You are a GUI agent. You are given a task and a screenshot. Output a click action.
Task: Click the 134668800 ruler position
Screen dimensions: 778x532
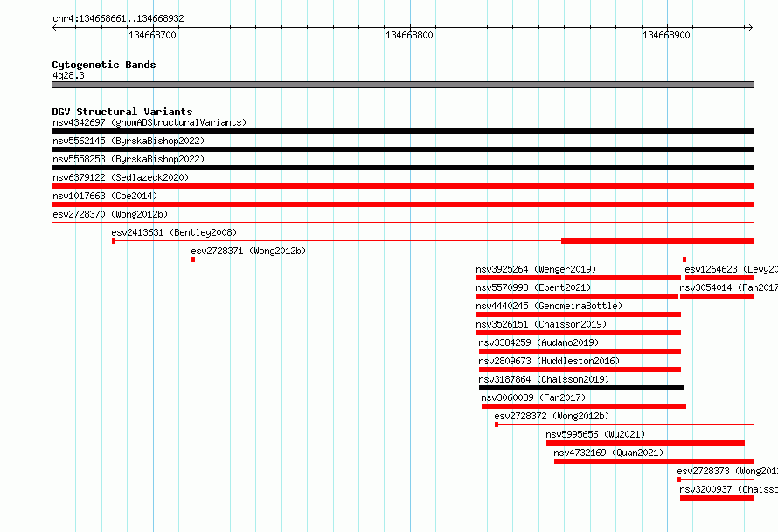409,35
